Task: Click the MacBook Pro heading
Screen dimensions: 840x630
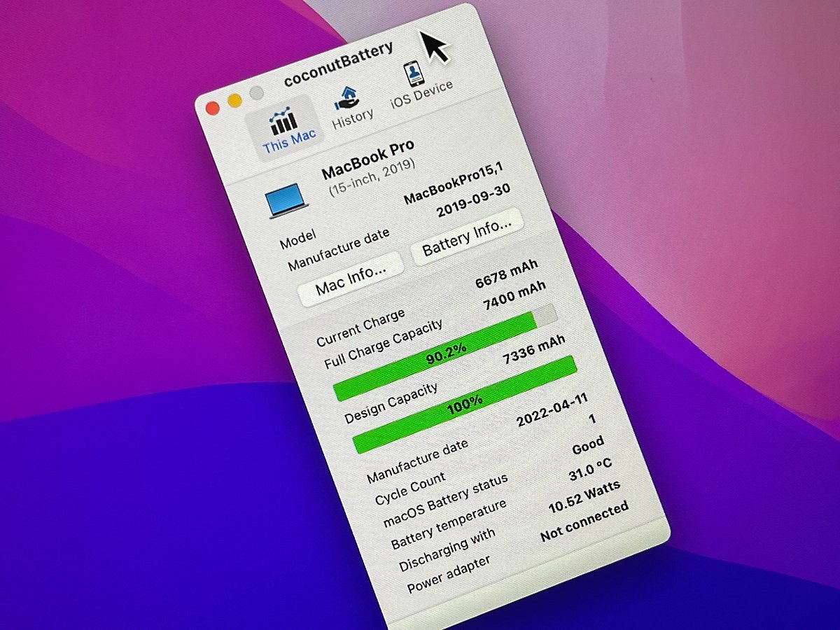Action: pyautogui.click(x=368, y=159)
